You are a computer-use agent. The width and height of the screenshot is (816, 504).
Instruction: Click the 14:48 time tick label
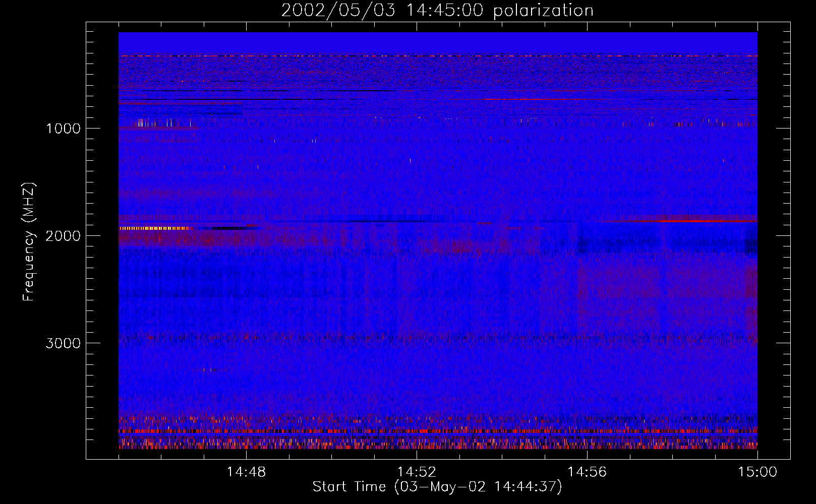pos(246,472)
